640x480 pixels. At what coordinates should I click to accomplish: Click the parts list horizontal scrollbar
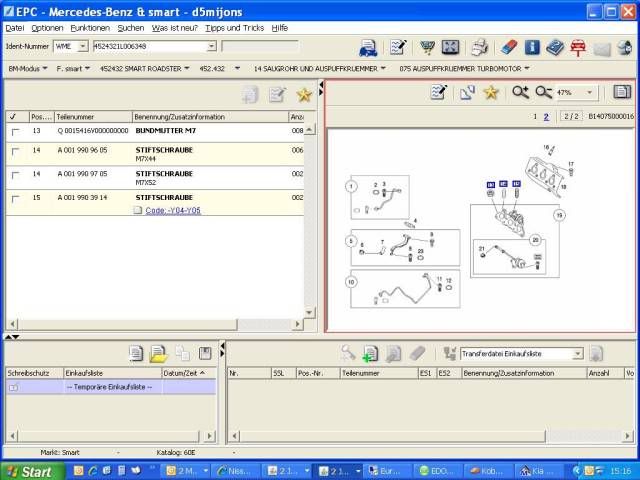[128, 324]
